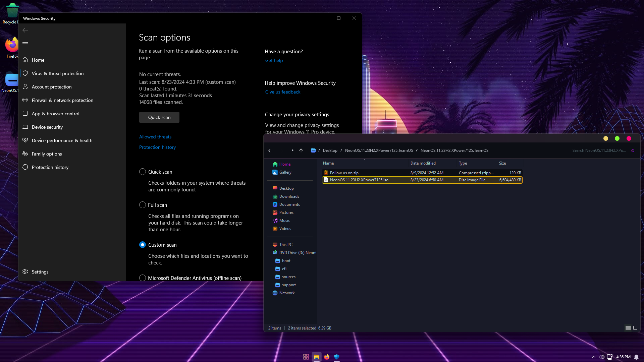Click the Desktop breadcrumb in the address bar
The image size is (644, 362).
coord(330,150)
